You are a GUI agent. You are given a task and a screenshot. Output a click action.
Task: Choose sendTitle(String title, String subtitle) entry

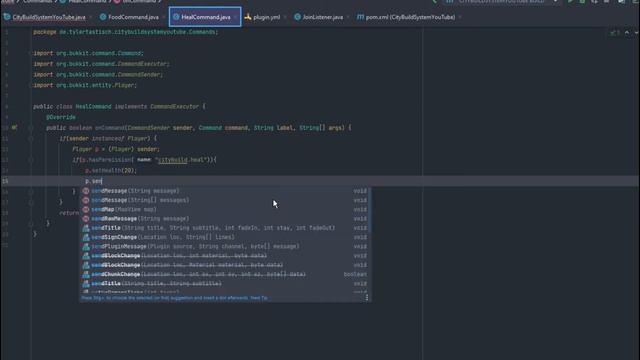(x=225, y=283)
